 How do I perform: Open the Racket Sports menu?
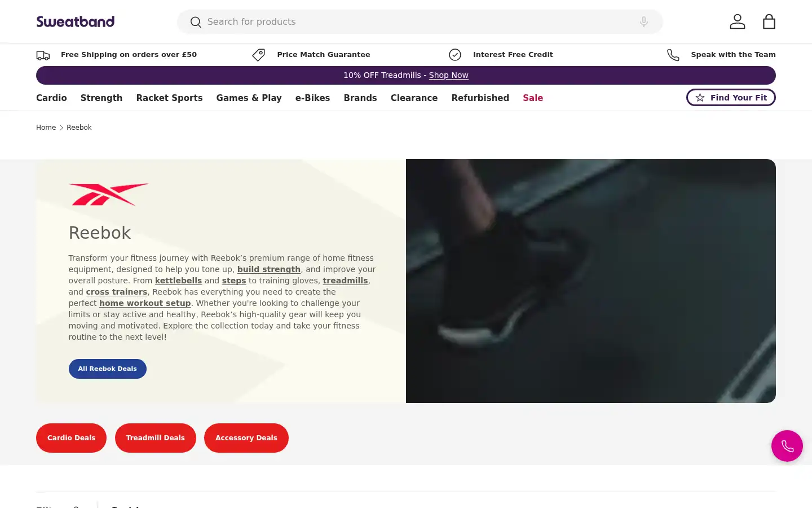pyautogui.click(x=169, y=98)
